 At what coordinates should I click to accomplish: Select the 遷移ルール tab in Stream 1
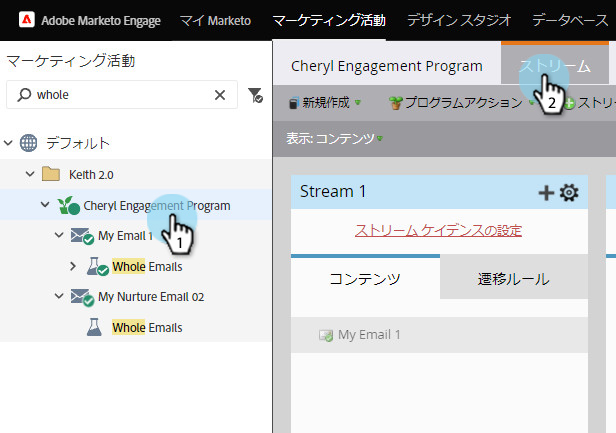[x=514, y=279]
